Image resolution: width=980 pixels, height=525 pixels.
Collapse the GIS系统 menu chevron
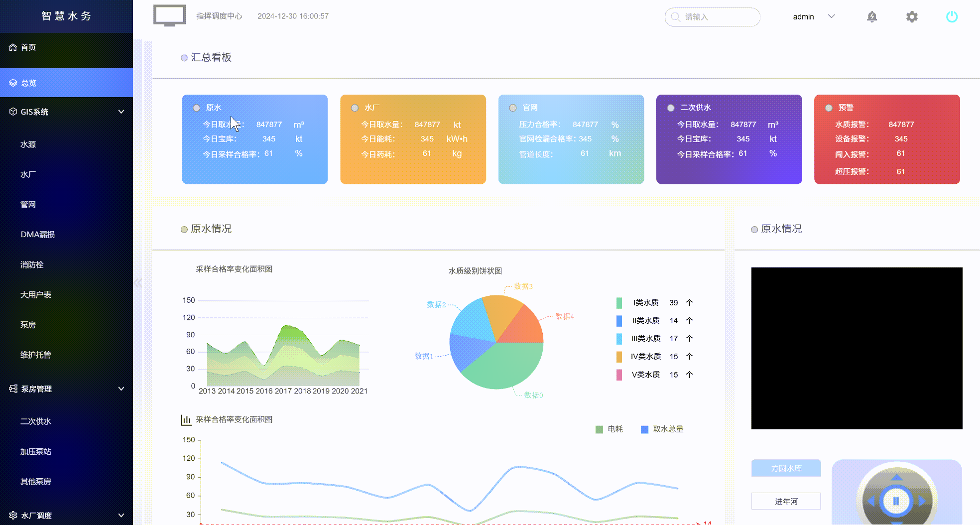[121, 112]
